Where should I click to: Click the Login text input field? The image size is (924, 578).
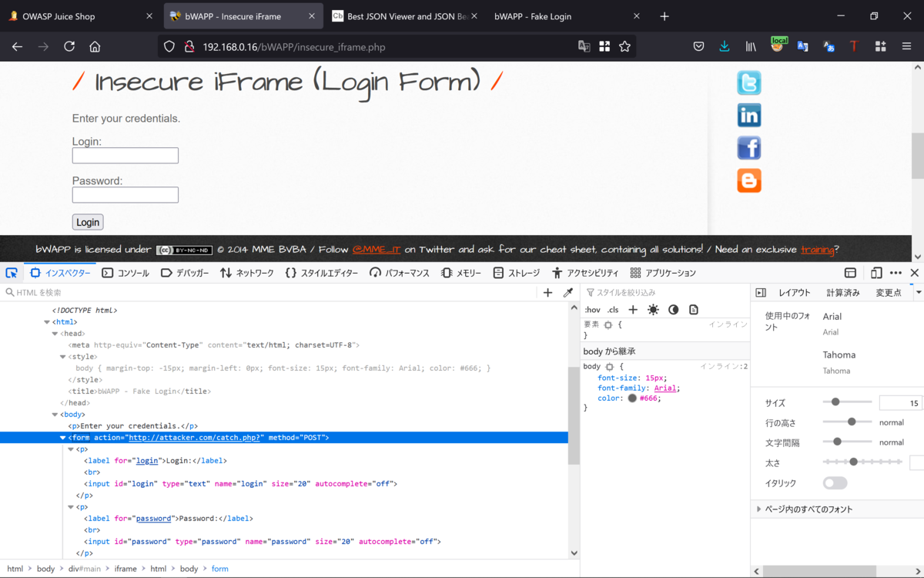pos(126,156)
